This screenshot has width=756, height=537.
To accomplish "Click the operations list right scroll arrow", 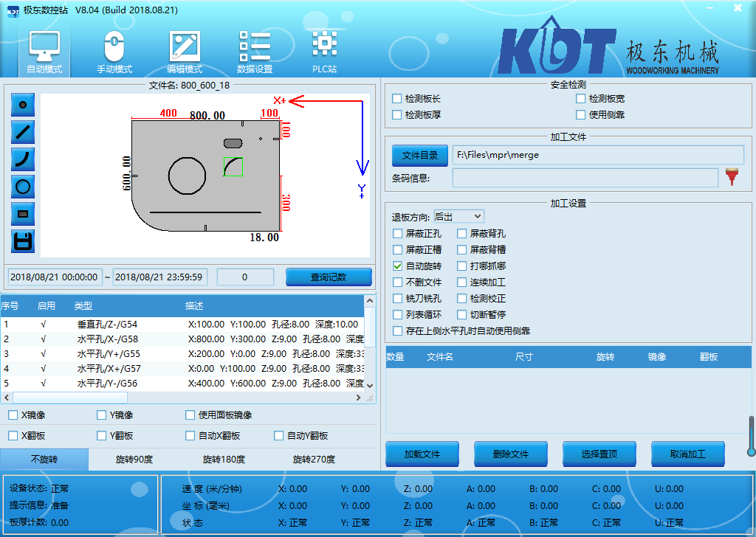I will pyautogui.click(x=360, y=398).
